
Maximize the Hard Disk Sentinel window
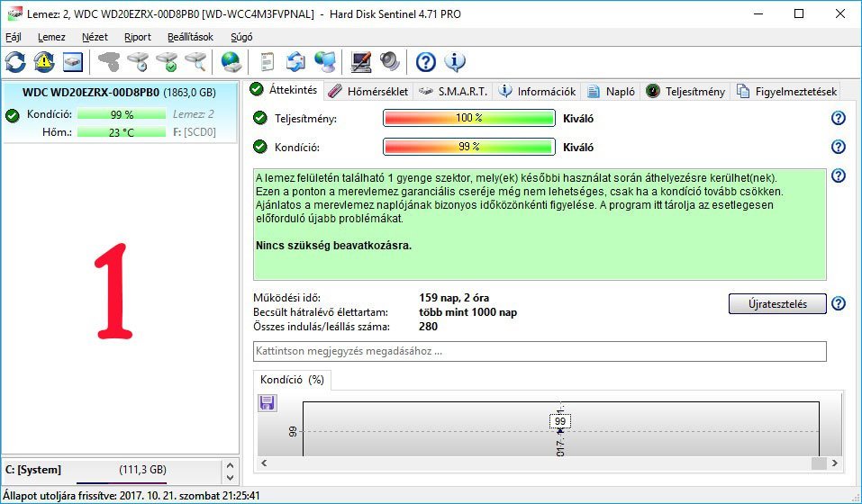click(799, 13)
